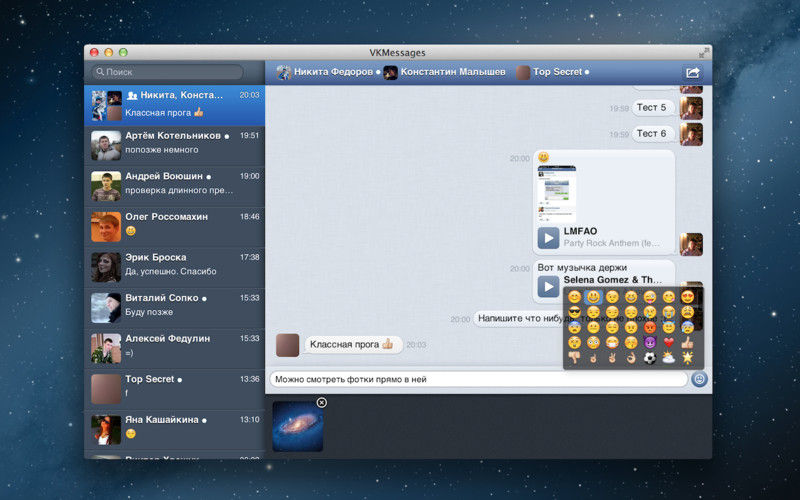Open conversation with Эрик Броска
The width and height of the screenshot is (800, 500).
click(x=174, y=267)
